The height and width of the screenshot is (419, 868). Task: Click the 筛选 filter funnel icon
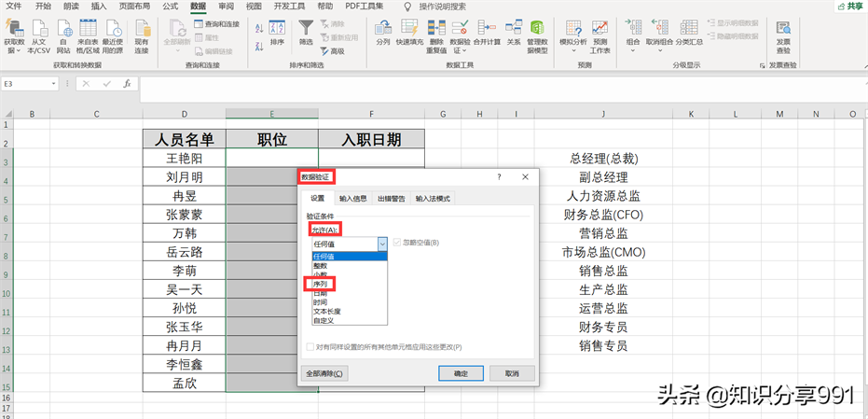[x=306, y=31]
